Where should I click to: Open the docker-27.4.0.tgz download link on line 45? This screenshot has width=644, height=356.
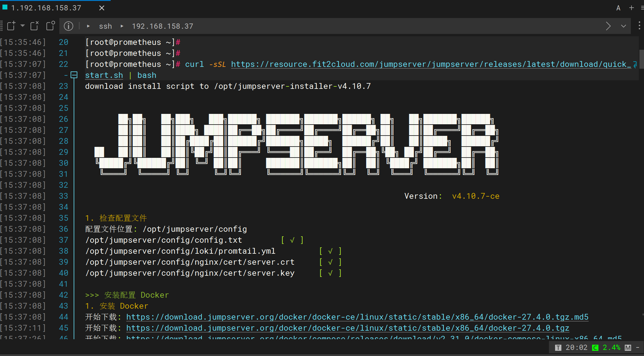tap(348, 328)
